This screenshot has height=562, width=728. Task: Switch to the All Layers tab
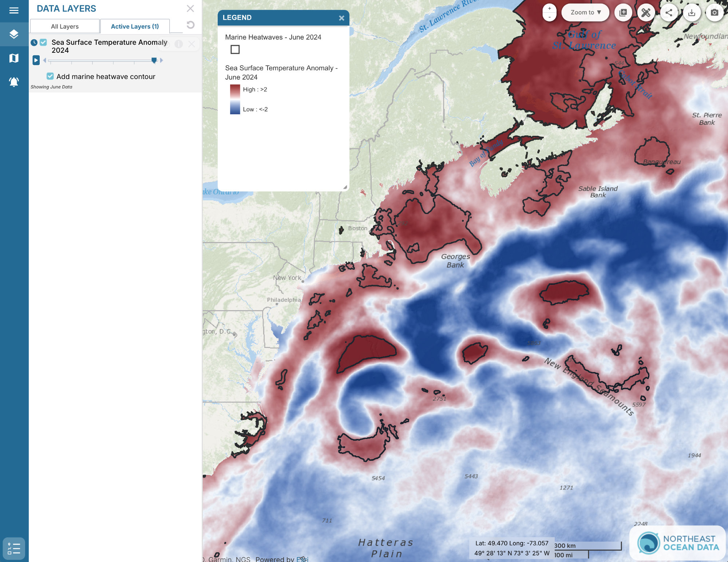[x=65, y=26]
